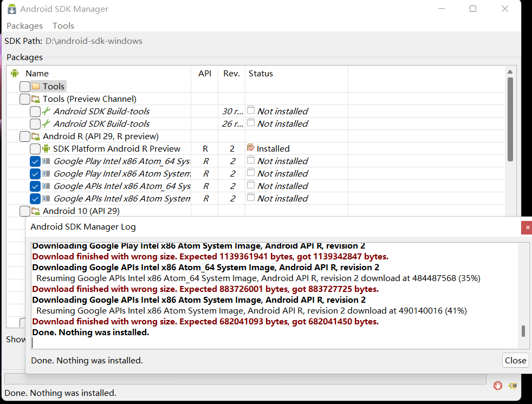Click the Android robot icon in the Name header
532x404 pixels.
pyautogui.click(x=15, y=73)
